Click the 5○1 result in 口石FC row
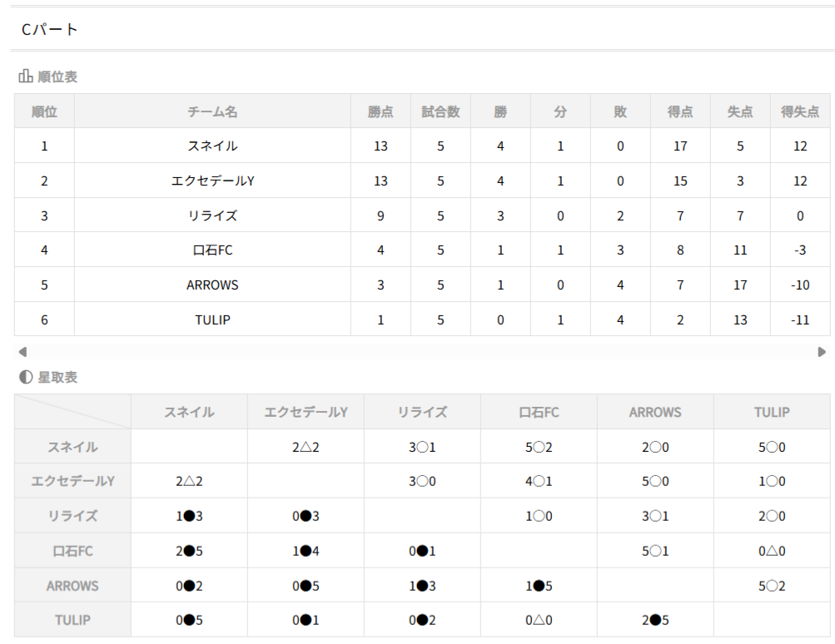Viewport: 835px width, 644px height. [655, 551]
